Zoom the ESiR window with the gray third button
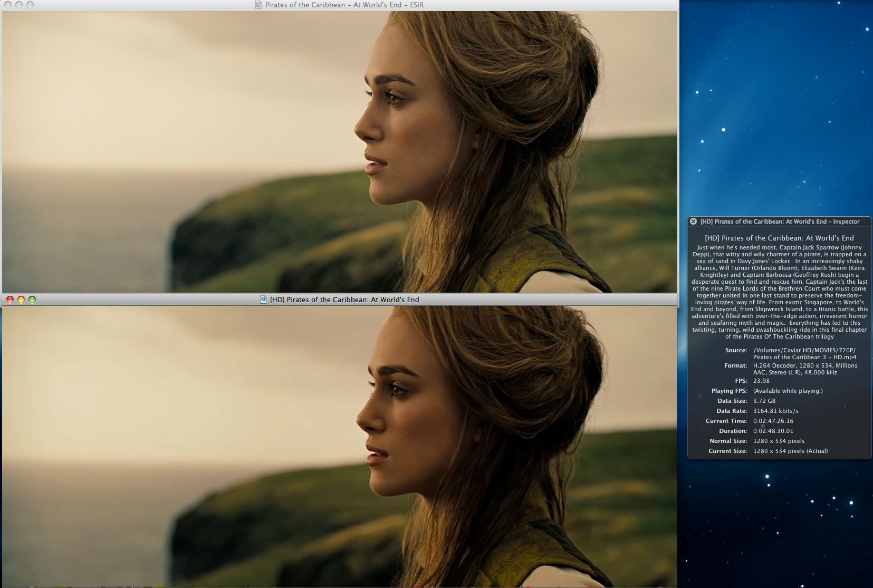This screenshot has height=588, width=873. point(30,5)
